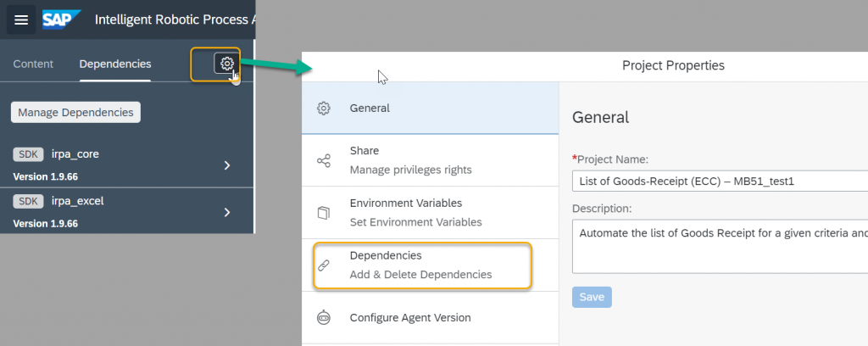Click the SAP logo

61,20
